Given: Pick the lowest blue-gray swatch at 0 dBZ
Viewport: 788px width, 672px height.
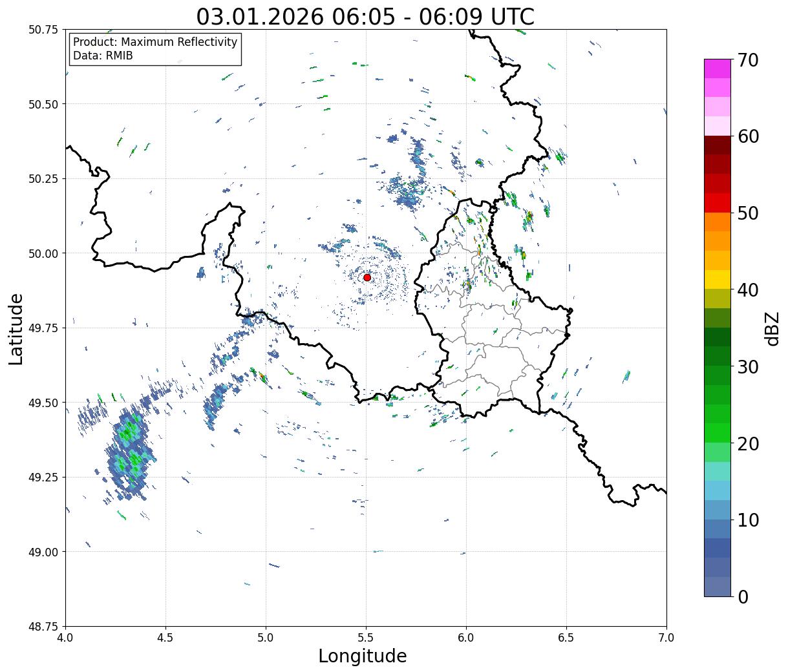Looking at the screenshot, I should pos(718,586).
